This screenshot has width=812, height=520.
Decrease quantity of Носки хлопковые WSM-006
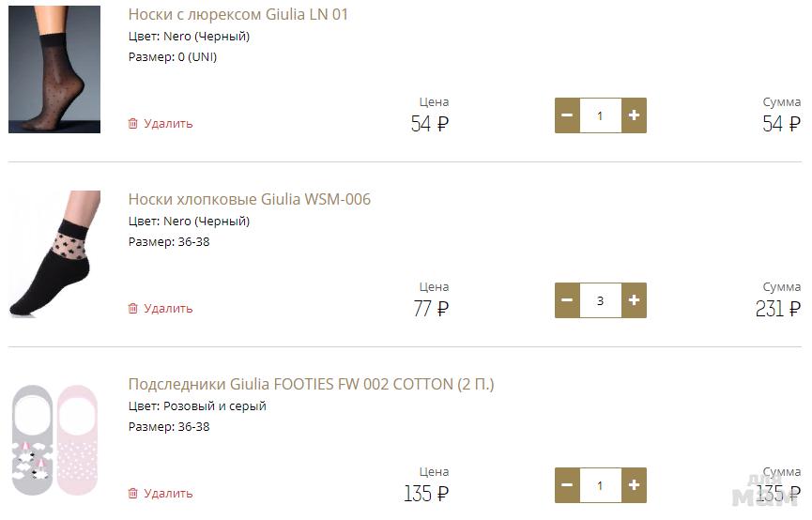pos(567,300)
